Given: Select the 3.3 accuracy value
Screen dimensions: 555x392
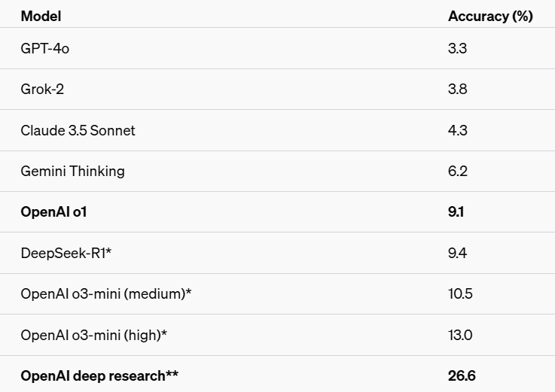Looking at the screenshot, I should tap(457, 48).
